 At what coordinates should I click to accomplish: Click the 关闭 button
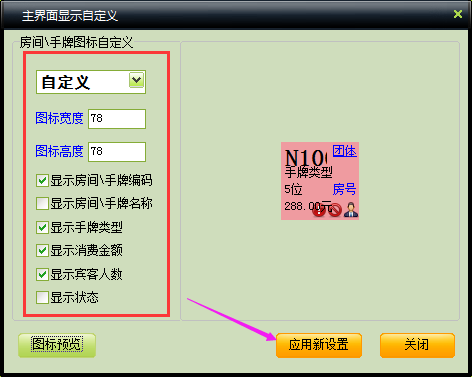pyautogui.click(x=417, y=345)
